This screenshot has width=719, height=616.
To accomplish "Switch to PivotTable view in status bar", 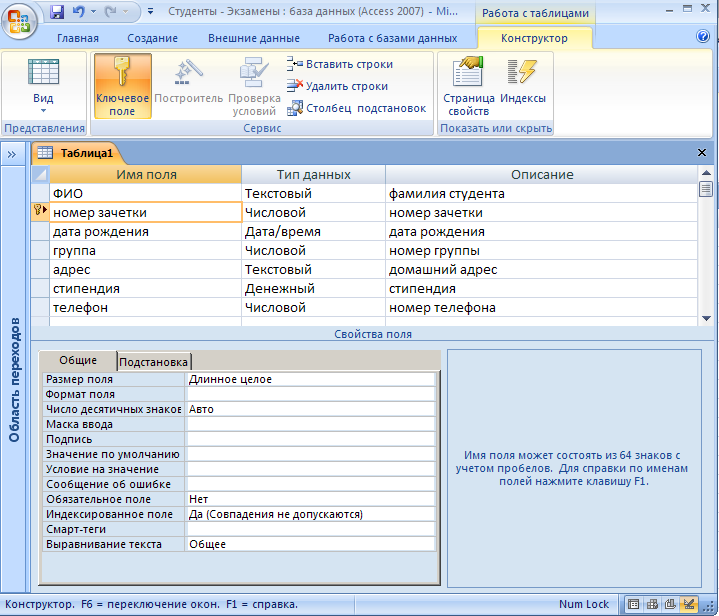I will pos(652,604).
